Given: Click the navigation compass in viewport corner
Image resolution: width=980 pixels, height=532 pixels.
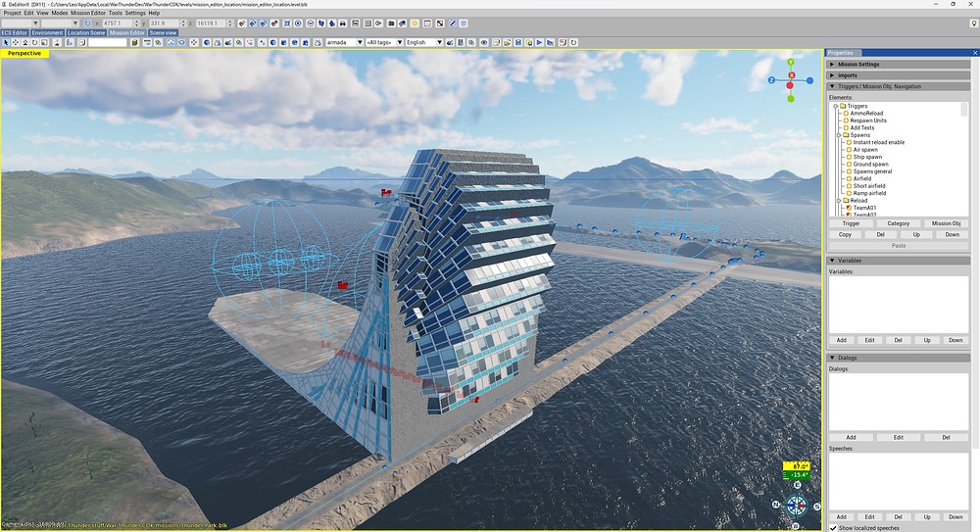Looking at the screenshot, I should pyautogui.click(x=796, y=506).
